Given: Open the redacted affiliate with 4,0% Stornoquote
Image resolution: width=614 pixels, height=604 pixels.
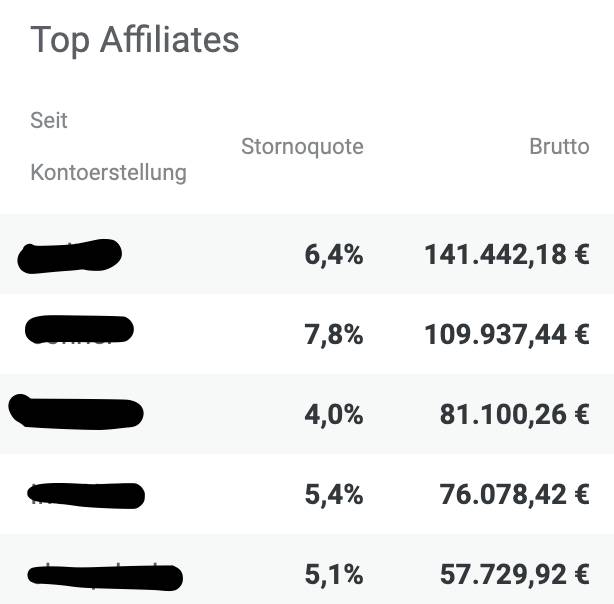Looking at the screenshot, I should [x=76, y=412].
